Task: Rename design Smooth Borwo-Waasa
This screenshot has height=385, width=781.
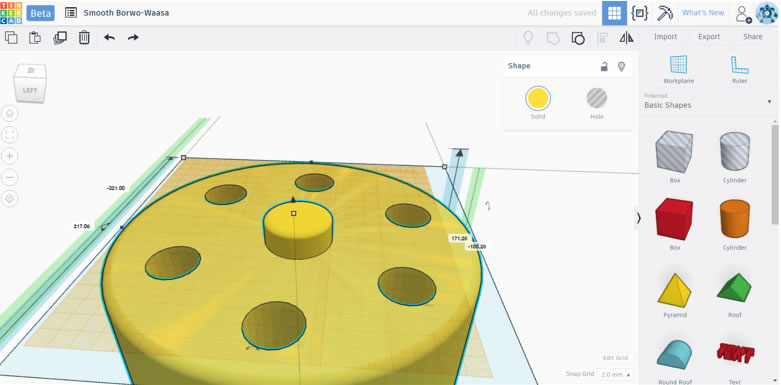Action: 126,13
